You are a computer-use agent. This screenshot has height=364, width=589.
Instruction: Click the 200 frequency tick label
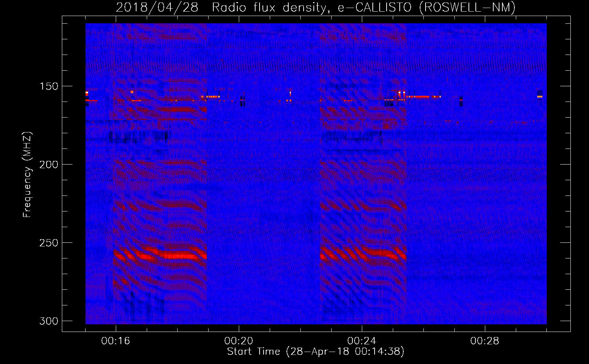coord(49,165)
